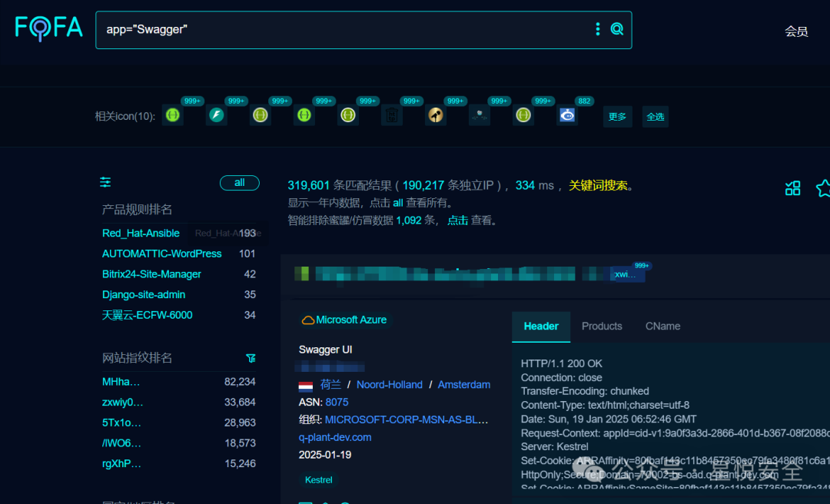Click the 荷兰 country link
This screenshot has height=504, width=830.
(x=330, y=385)
